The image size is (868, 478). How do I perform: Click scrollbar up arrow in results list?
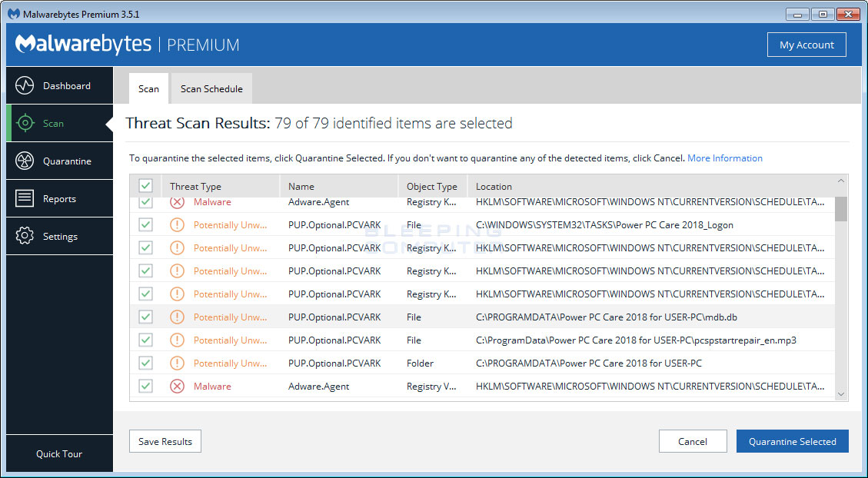[840, 181]
